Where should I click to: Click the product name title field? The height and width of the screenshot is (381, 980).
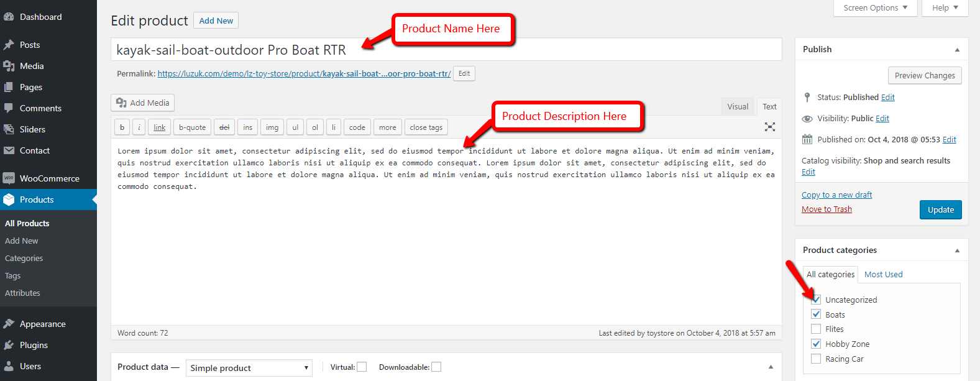click(446, 50)
